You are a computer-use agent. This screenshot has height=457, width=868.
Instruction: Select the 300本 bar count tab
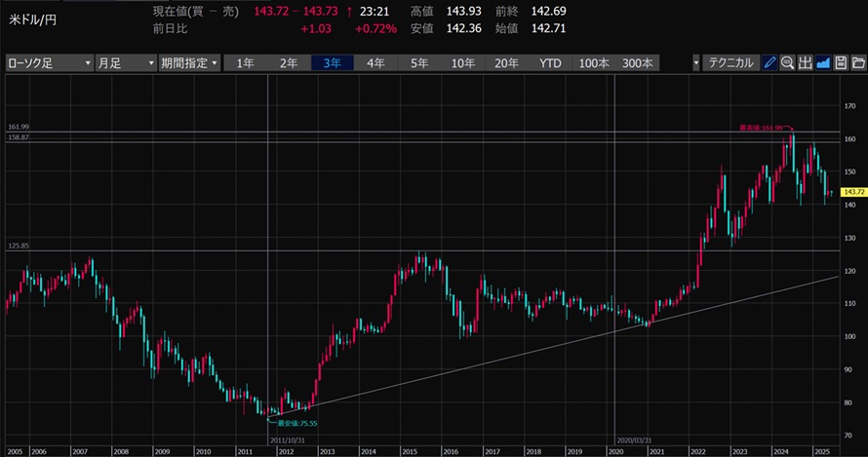(x=637, y=63)
